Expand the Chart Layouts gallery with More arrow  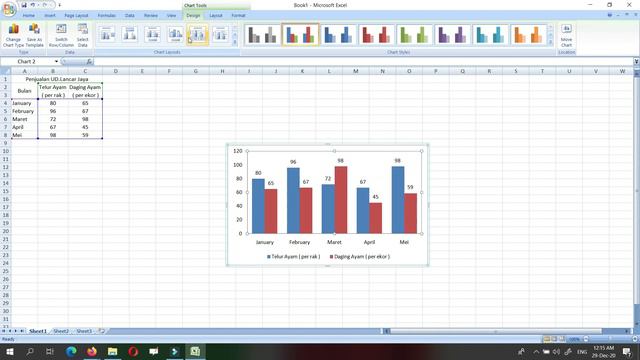[235, 42]
